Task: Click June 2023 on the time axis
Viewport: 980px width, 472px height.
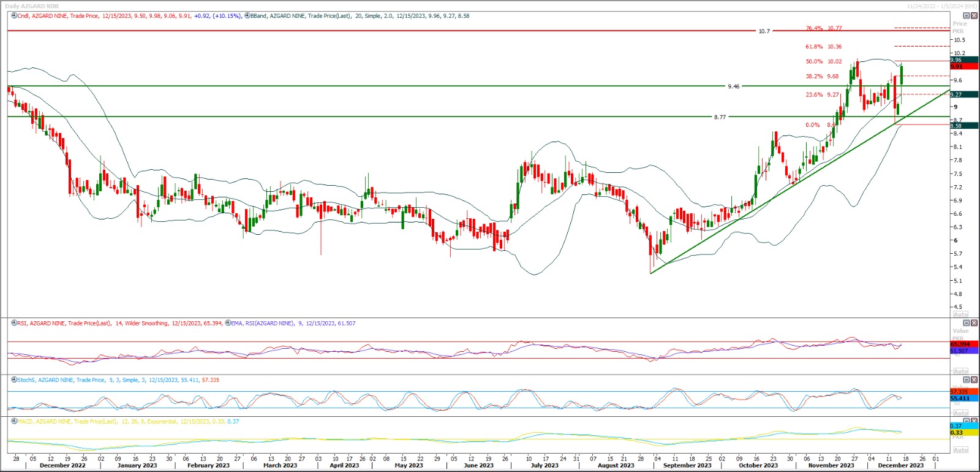Action: (478, 466)
